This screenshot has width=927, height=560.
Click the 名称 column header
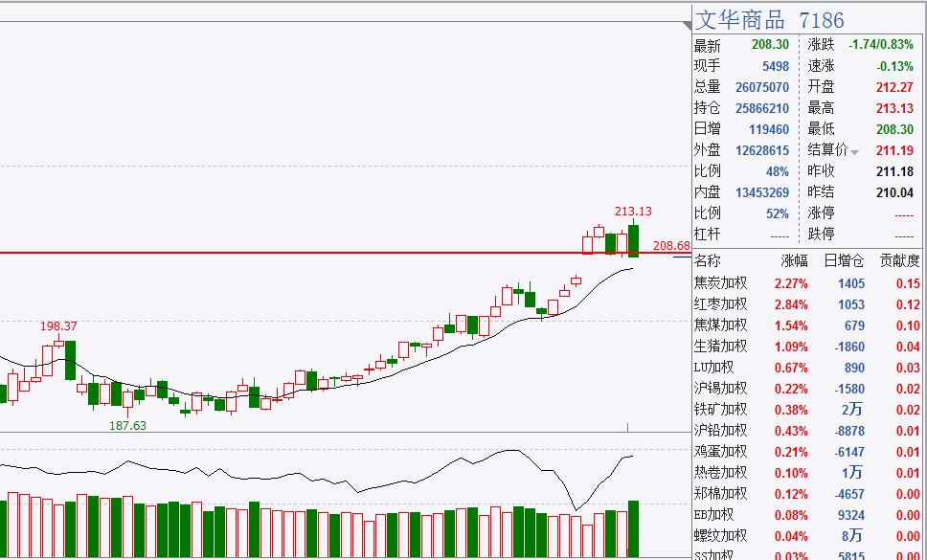click(708, 261)
